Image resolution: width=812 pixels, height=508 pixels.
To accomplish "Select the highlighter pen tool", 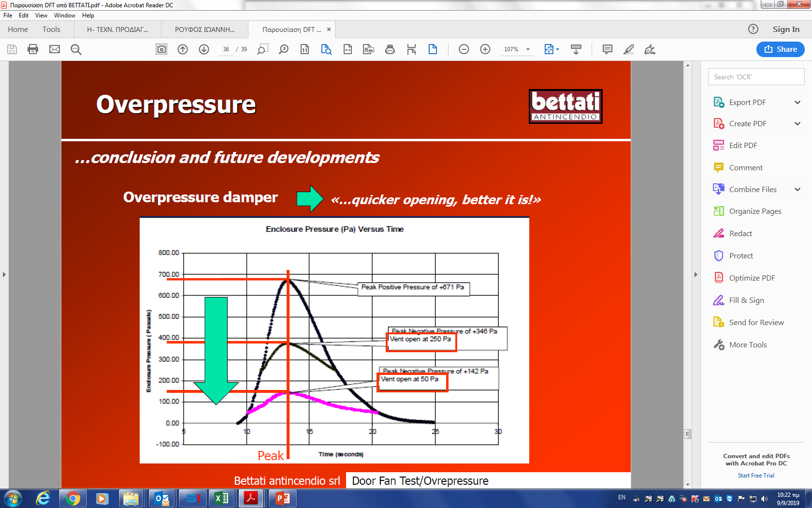I will pos(628,49).
